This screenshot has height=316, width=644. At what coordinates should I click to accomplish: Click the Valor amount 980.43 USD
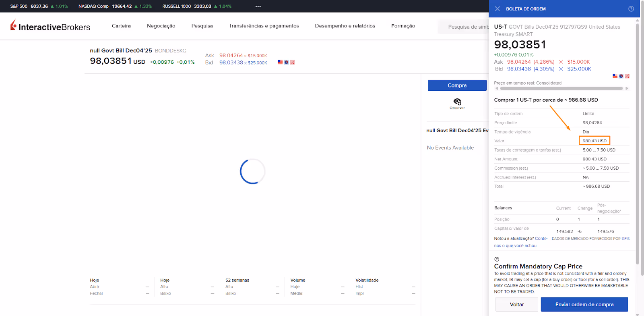tap(594, 141)
